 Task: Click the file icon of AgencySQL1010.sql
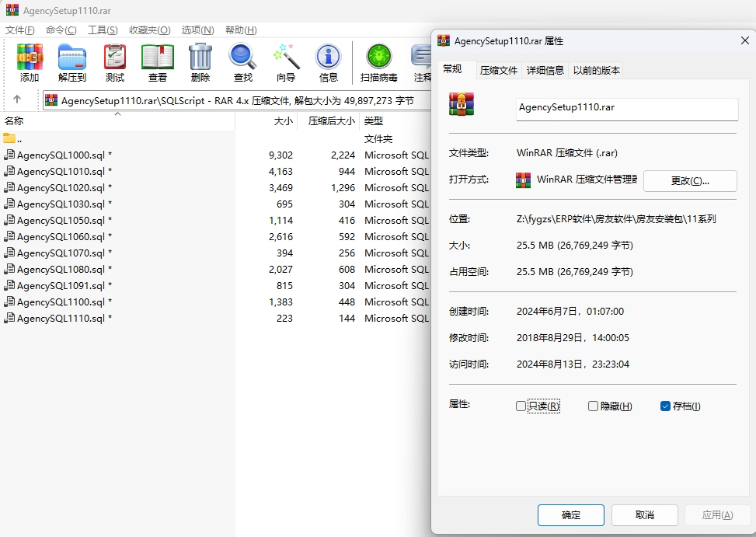9,171
